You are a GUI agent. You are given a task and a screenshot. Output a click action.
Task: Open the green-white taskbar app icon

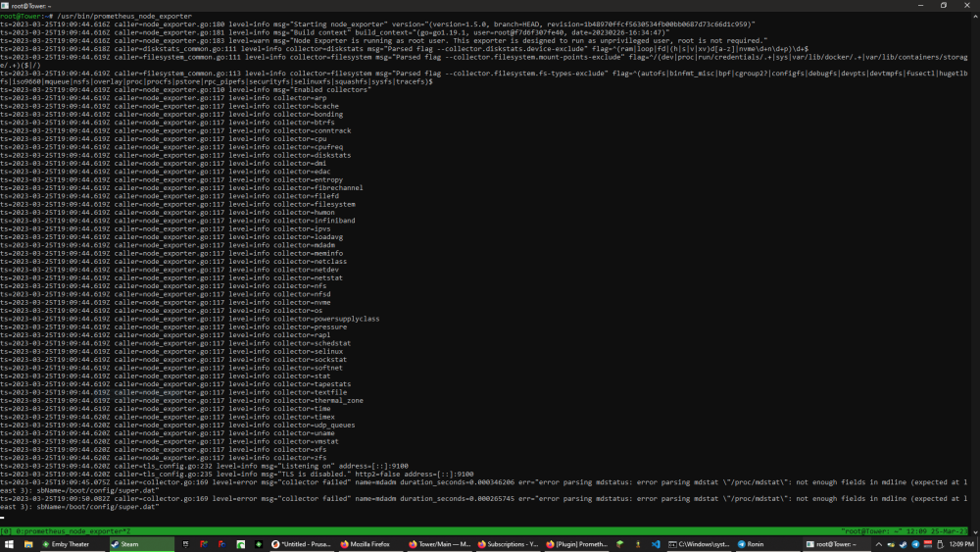pyautogui.click(x=241, y=544)
